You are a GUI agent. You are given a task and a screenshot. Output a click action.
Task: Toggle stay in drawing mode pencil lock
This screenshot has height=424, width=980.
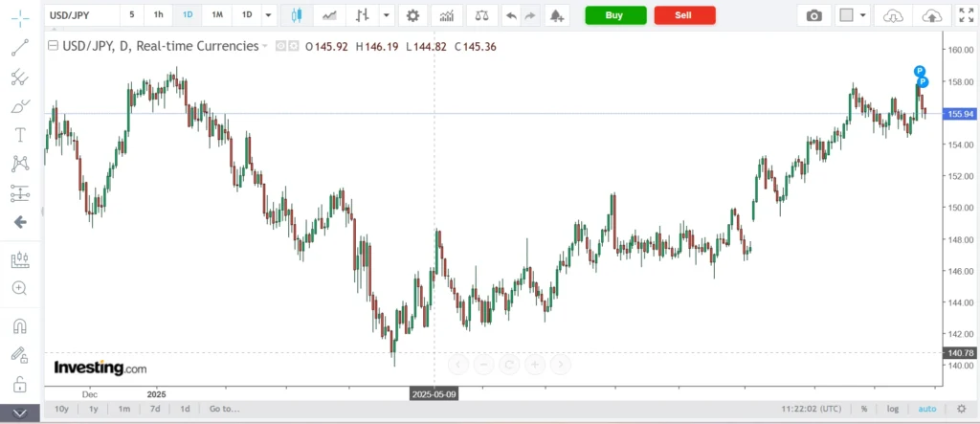pos(20,354)
